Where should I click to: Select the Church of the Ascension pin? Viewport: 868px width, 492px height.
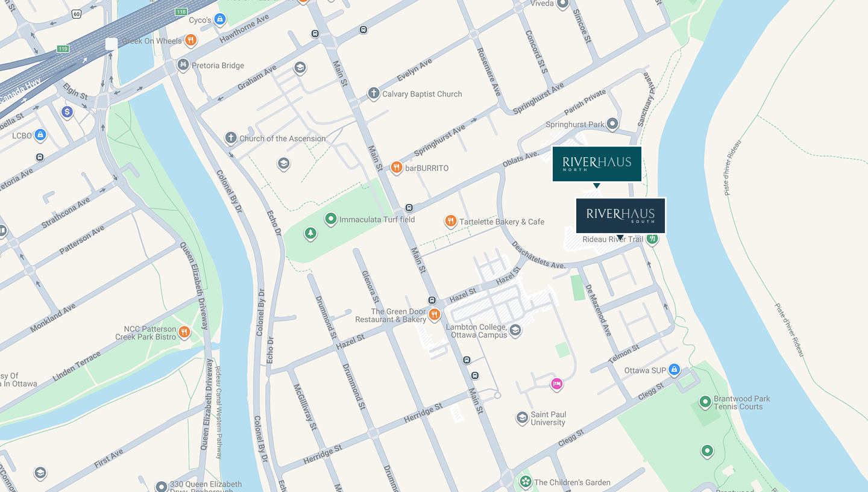230,138
